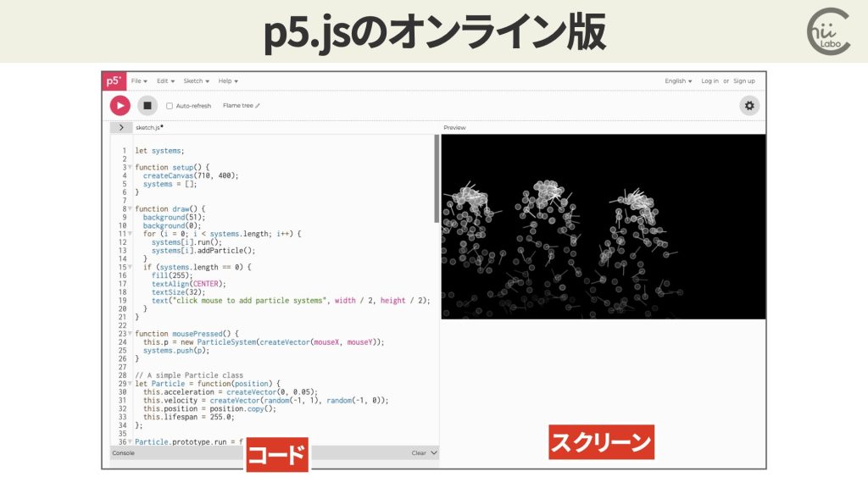868x488 pixels.
Task: Click the Preview panel label
Action: click(454, 127)
